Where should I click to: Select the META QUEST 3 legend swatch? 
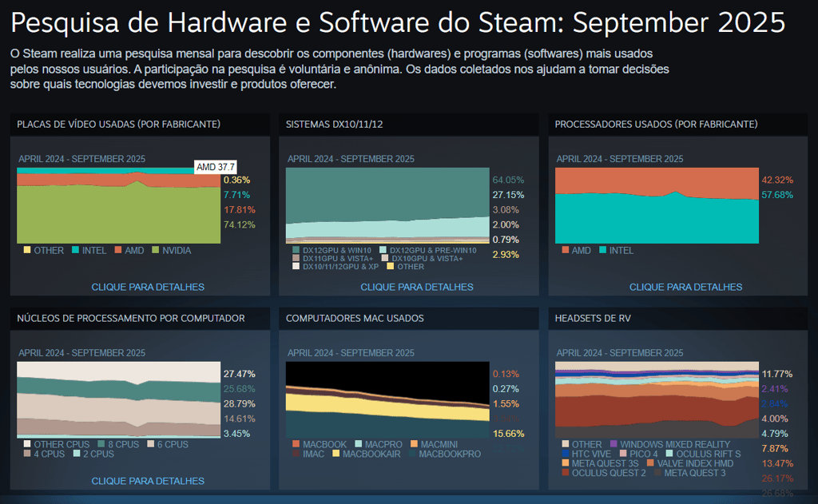point(657,472)
